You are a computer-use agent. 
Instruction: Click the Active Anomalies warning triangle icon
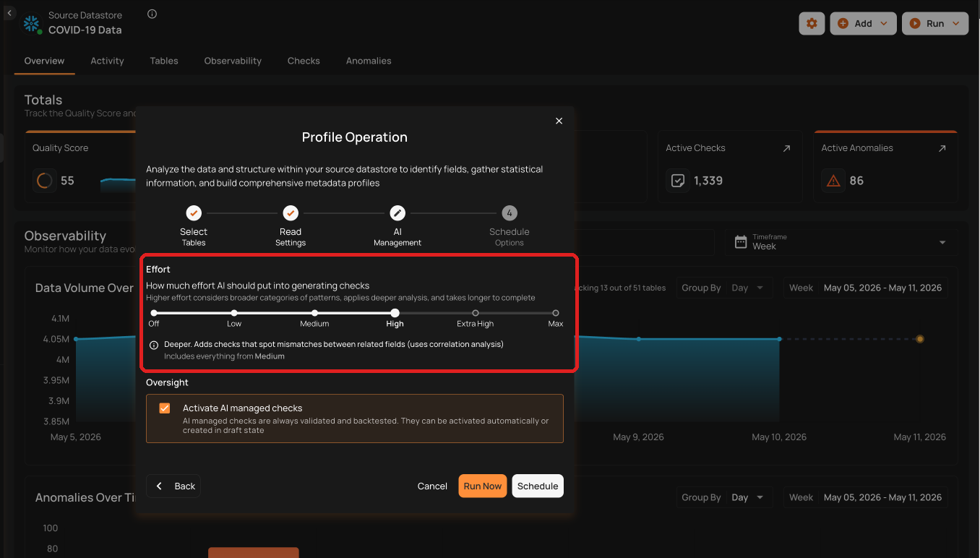pyautogui.click(x=833, y=181)
